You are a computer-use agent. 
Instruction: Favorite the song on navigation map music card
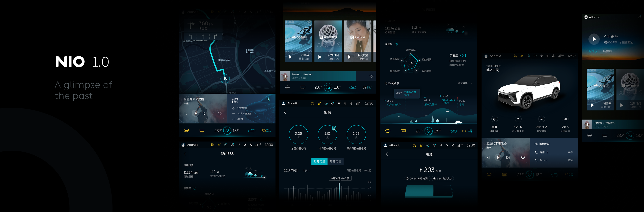[x=220, y=113]
